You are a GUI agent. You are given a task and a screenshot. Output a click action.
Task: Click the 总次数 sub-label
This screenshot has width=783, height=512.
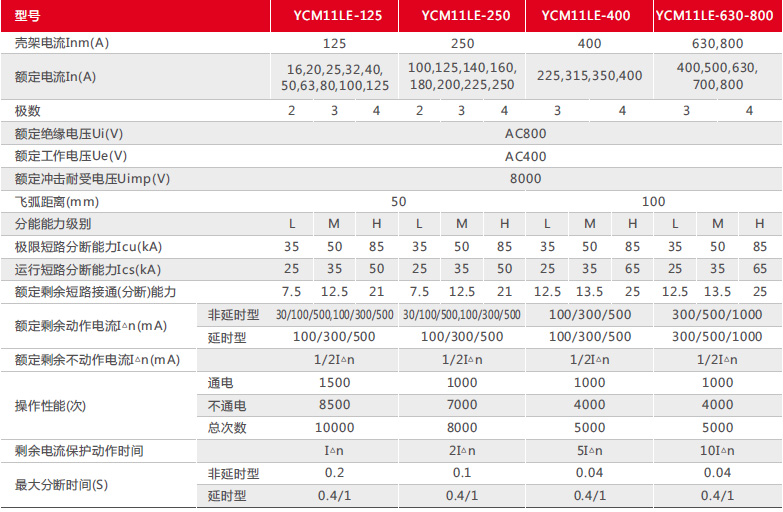(227, 428)
